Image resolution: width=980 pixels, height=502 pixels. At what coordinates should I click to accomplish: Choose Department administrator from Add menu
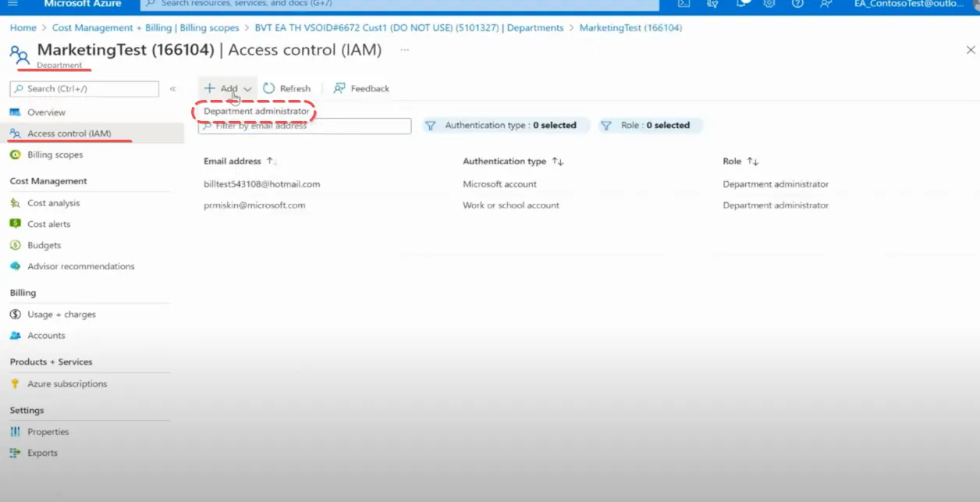pos(256,111)
